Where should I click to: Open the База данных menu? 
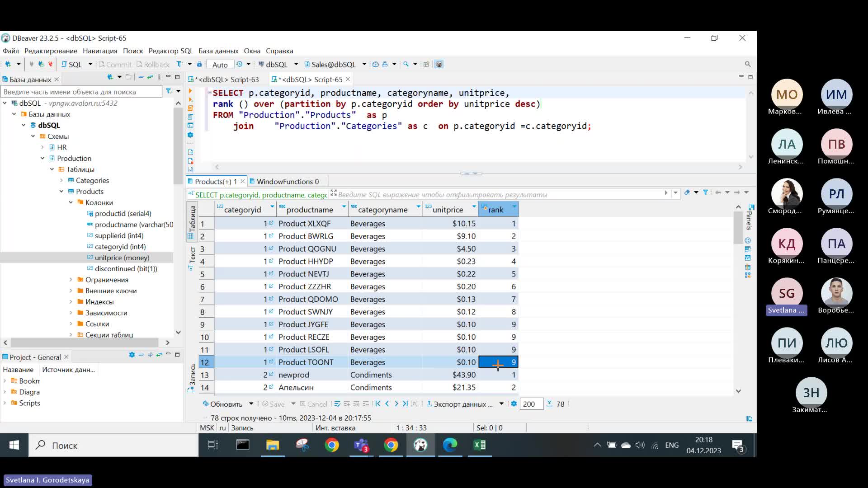coord(218,51)
